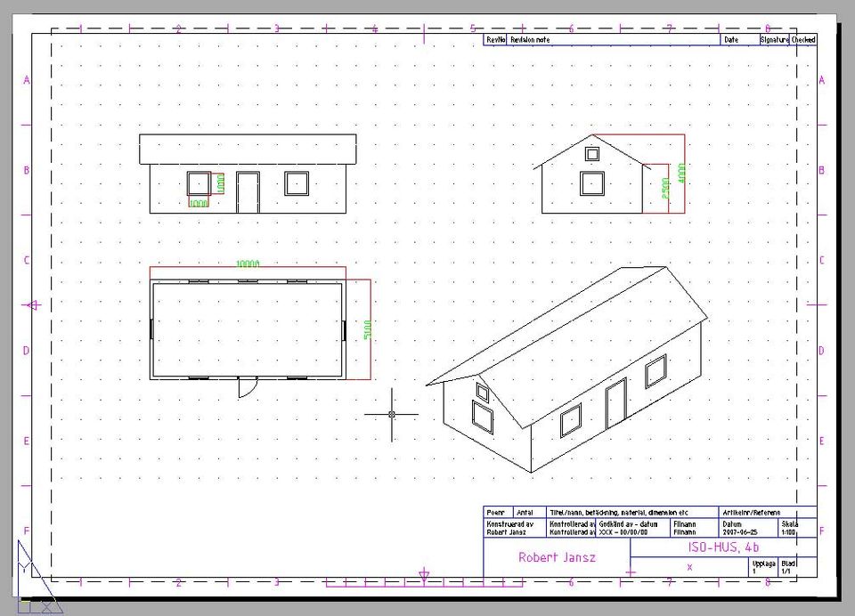Click the large pink Robert Jansz text
Viewport: 855px width, 616px height.
pos(557,557)
